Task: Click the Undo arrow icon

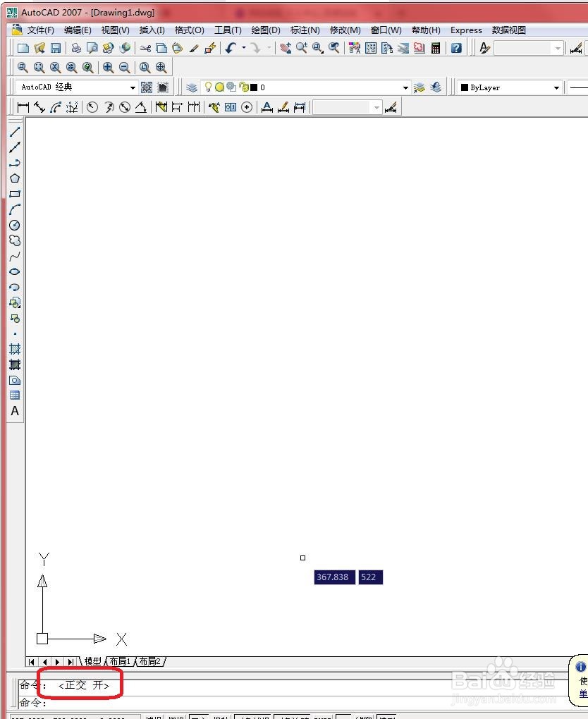Action: coord(231,48)
